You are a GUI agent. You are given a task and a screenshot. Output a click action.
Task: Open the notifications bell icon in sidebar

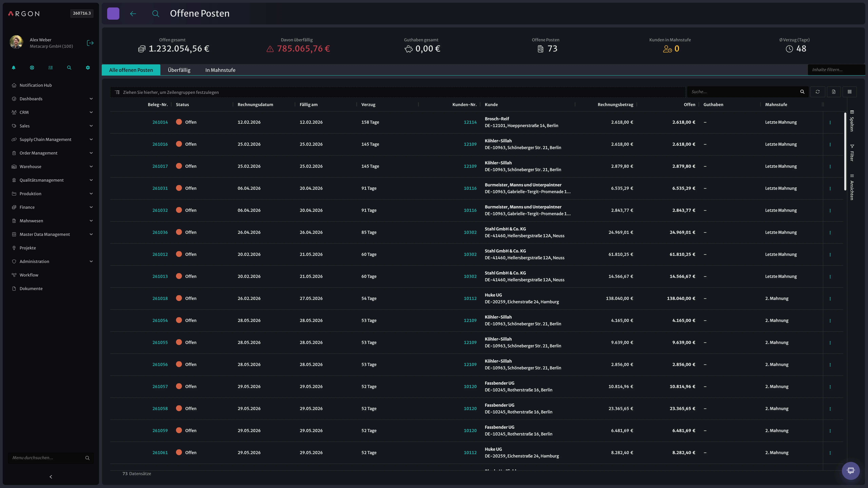pyautogui.click(x=14, y=68)
